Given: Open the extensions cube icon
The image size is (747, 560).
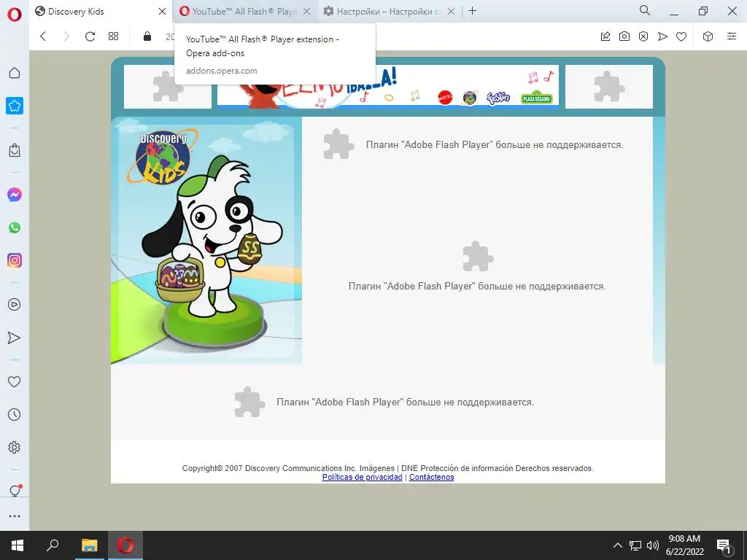Looking at the screenshot, I should click(708, 36).
